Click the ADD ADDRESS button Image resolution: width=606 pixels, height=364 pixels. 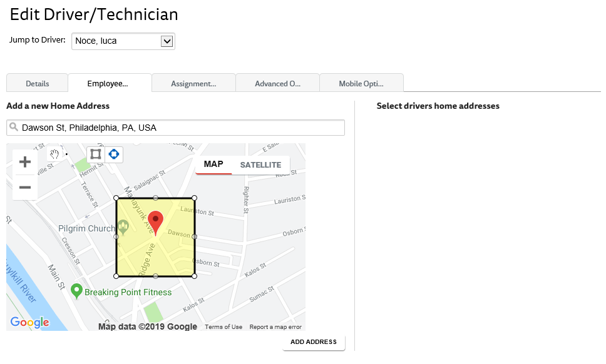[x=314, y=342]
